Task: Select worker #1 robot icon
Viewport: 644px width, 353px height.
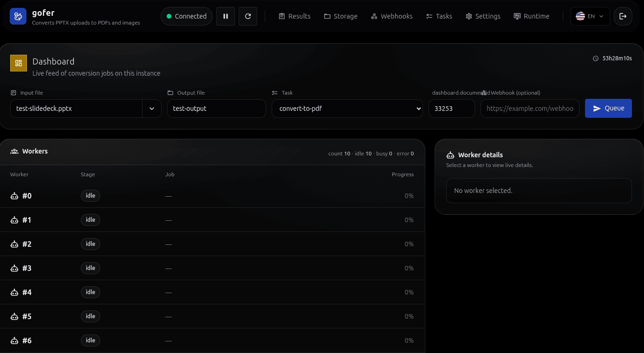Action: 14,220
